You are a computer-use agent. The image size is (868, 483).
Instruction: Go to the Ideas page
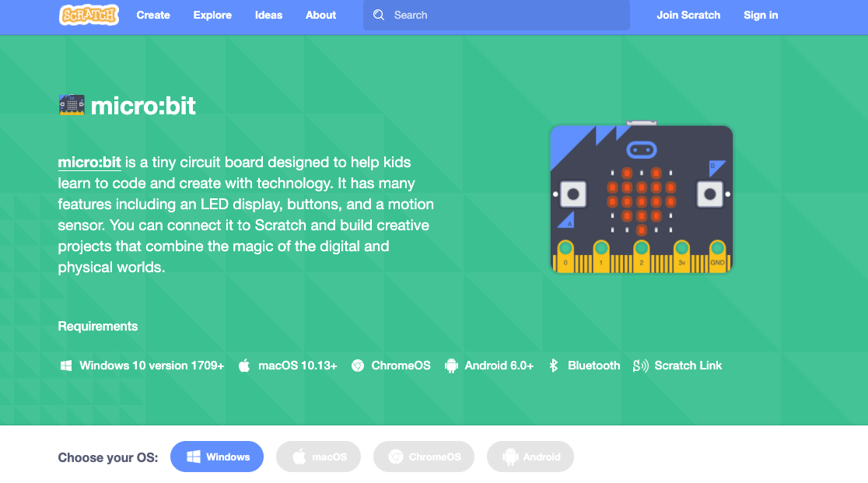pos(268,16)
